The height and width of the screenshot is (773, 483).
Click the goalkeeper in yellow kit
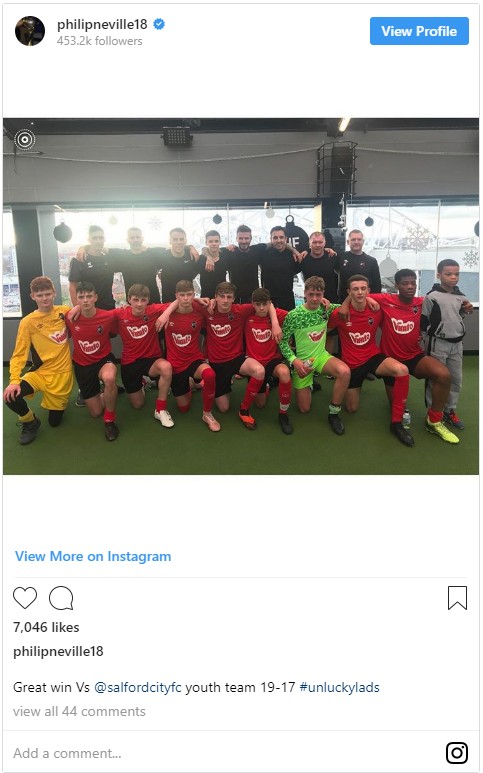[x=40, y=360]
